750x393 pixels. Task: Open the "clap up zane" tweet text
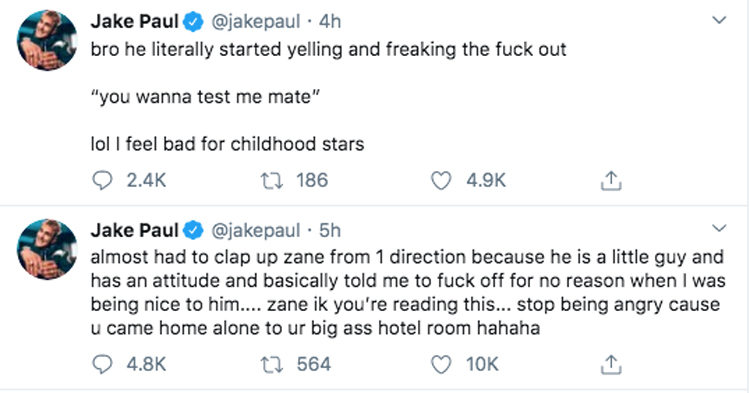pos(408,293)
